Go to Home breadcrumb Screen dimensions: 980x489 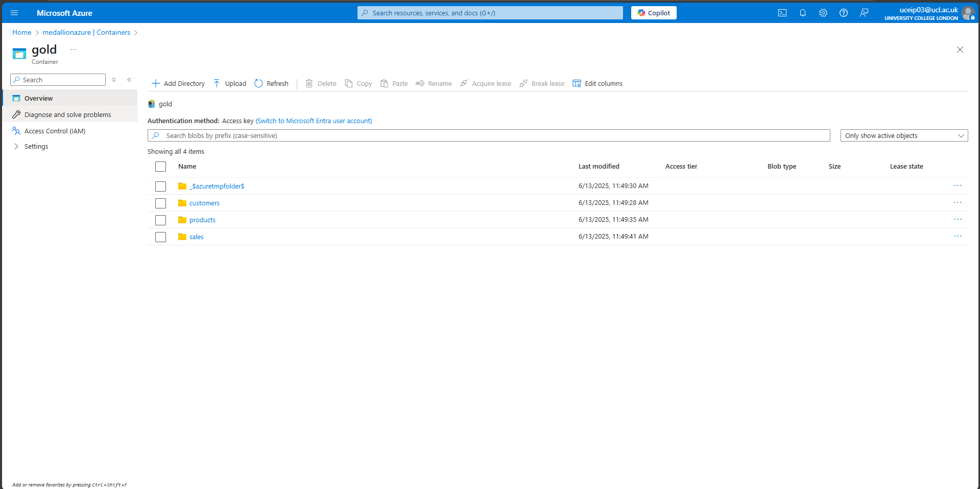[x=22, y=32]
